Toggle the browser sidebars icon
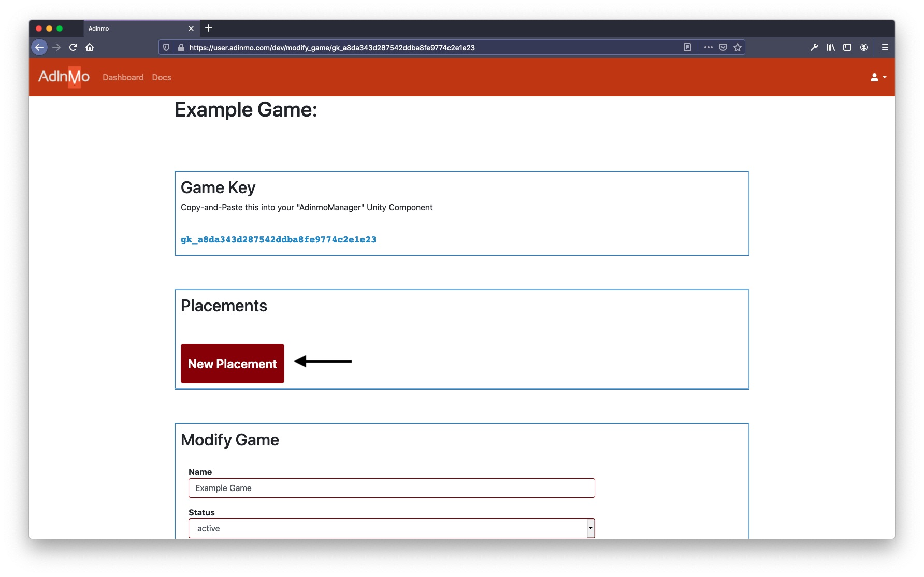 (847, 47)
